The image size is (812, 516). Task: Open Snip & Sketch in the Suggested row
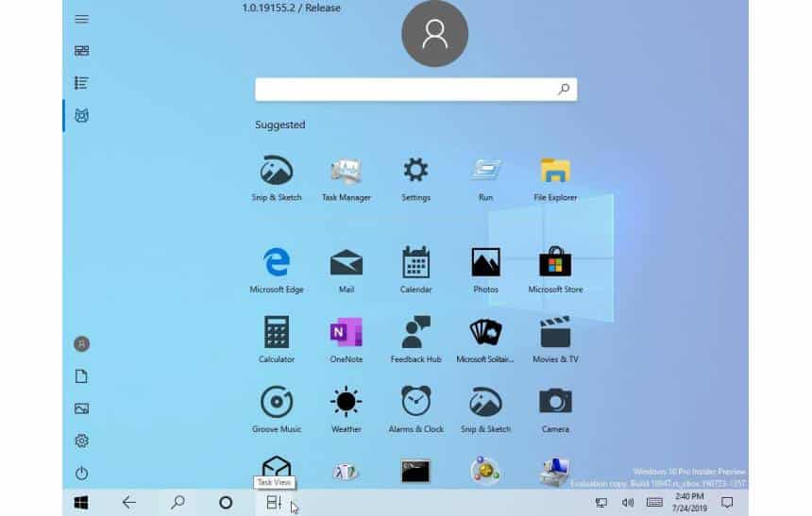(277, 177)
